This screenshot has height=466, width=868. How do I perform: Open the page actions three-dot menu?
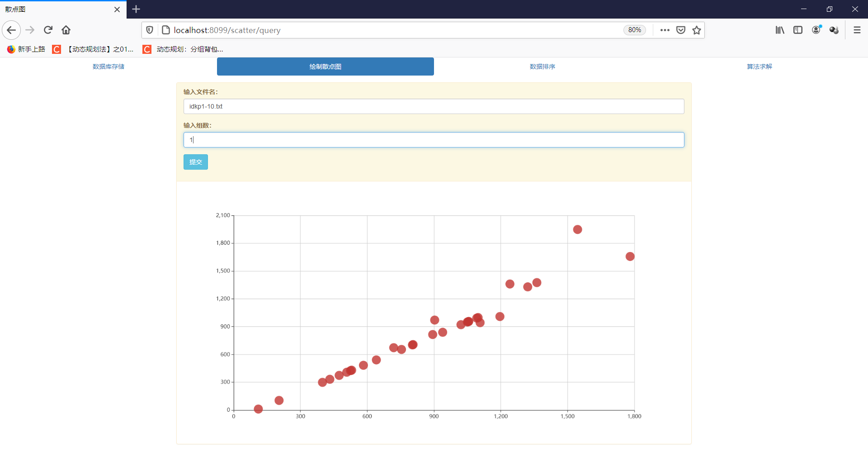[665, 30]
